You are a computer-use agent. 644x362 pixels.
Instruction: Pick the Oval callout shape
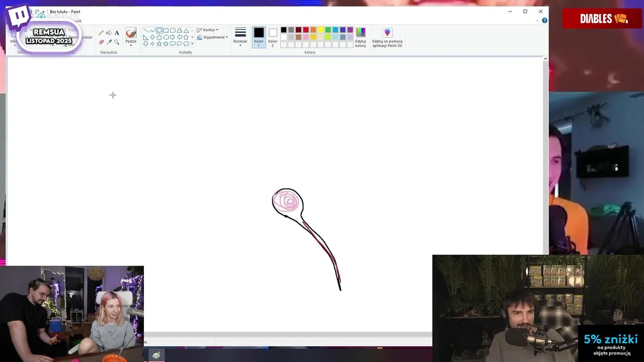tap(180, 44)
